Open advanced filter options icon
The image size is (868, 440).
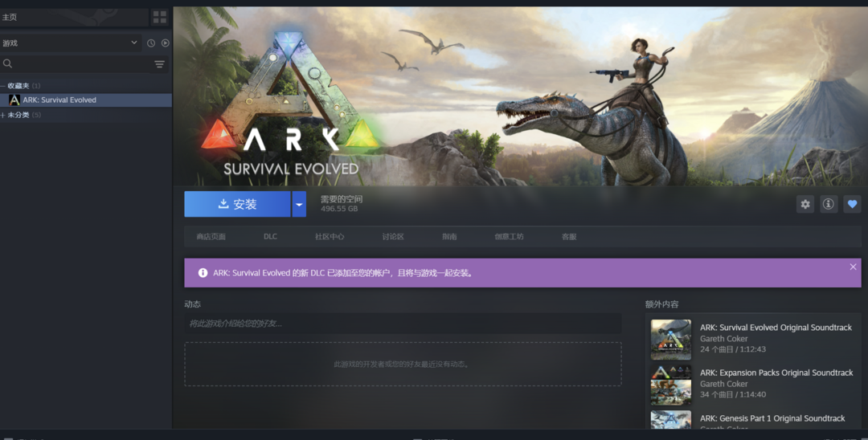(159, 65)
